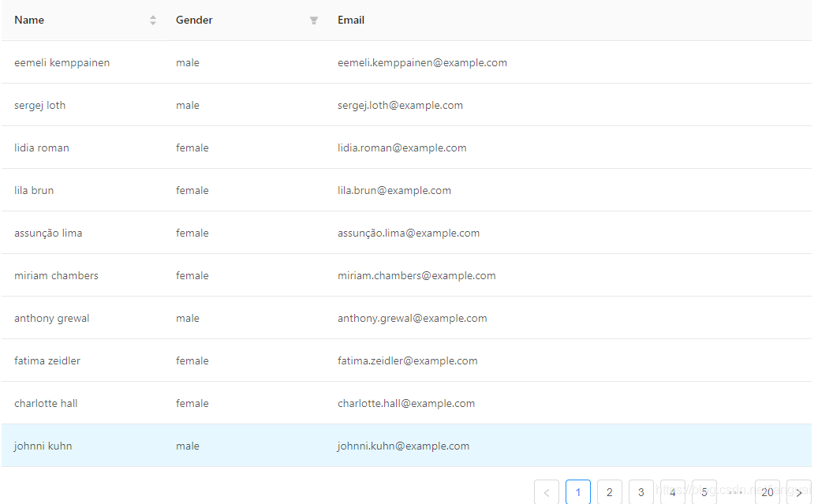Click the pagination ellipsis to skip pages
Screen dimensions: 818x504
pyautogui.click(x=736, y=492)
